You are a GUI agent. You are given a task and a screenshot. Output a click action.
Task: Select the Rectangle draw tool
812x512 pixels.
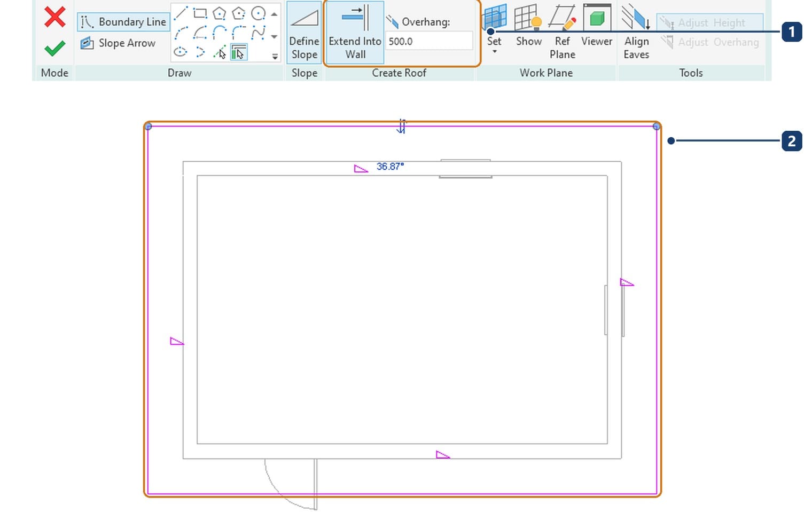click(x=200, y=13)
